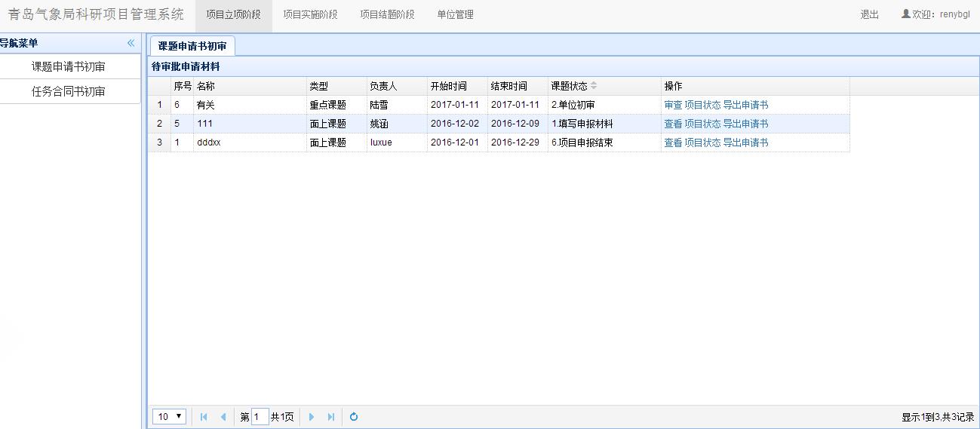This screenshot has width=980, height=429.
Task: Click 查看 for the 111 row
Action: [x=673, y=124]
